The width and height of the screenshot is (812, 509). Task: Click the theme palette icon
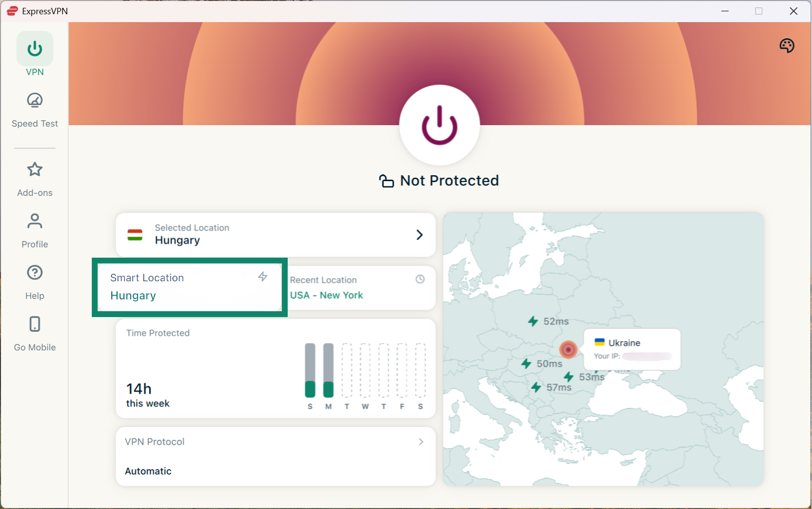coord(787,46)
